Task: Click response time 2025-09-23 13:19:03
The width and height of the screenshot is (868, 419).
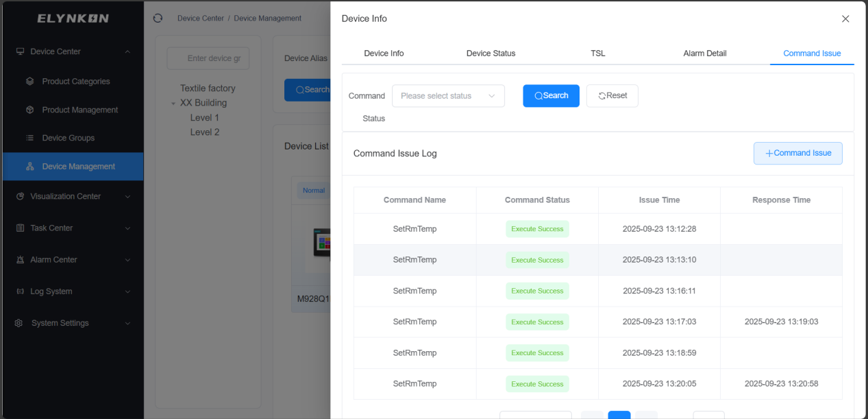Action: click(781, 322)
